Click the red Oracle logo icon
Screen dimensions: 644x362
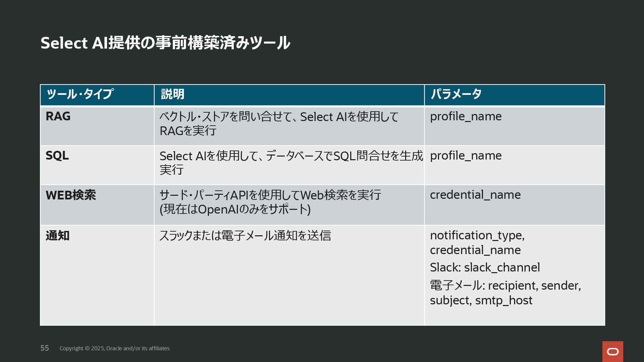612,351
